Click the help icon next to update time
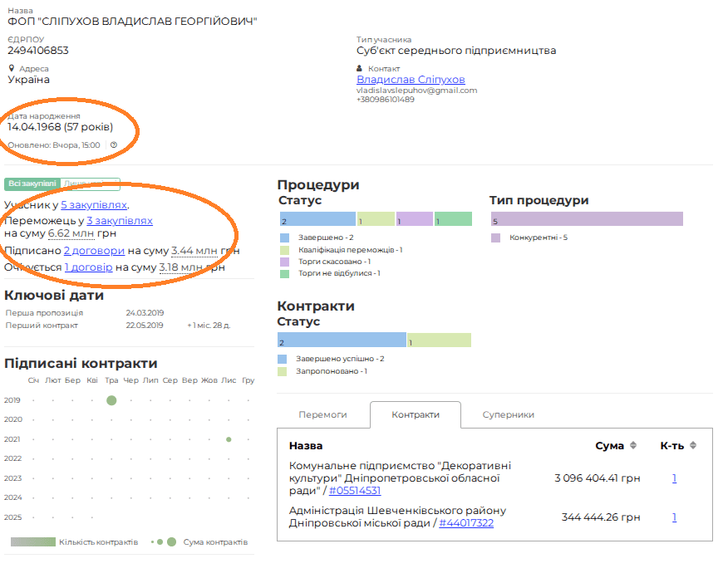This screenshot has width=728, height=578. tap(114, 145)
